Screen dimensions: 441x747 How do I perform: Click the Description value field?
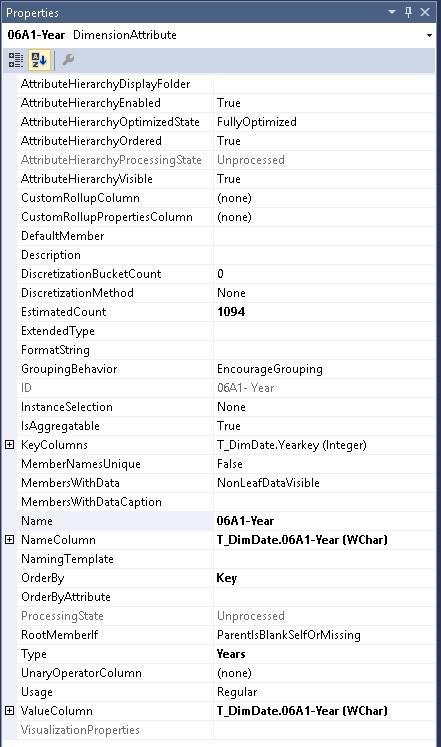(324, 255)
